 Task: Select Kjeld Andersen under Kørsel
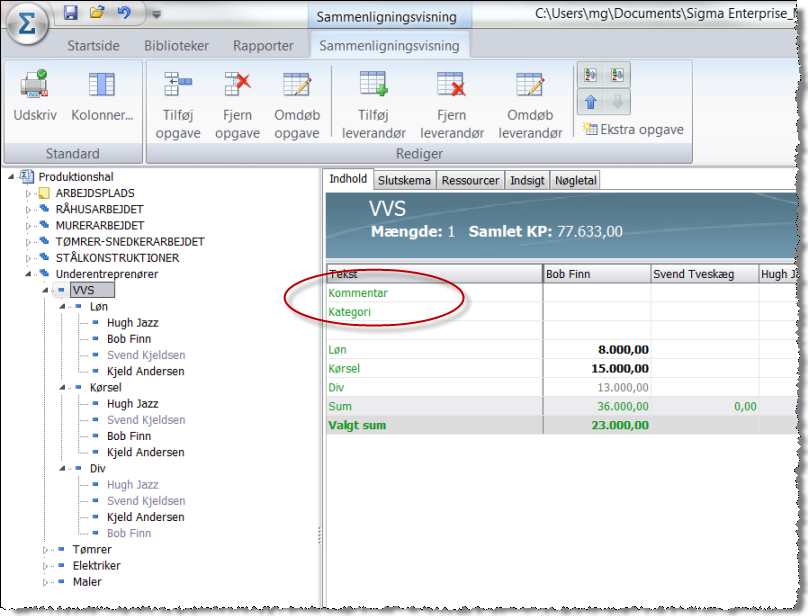(x=145, y=452)
